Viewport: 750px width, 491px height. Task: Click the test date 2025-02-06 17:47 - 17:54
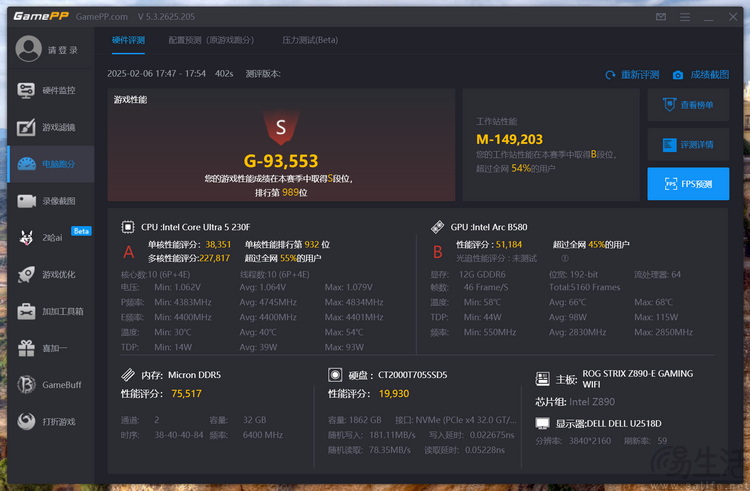156,74
